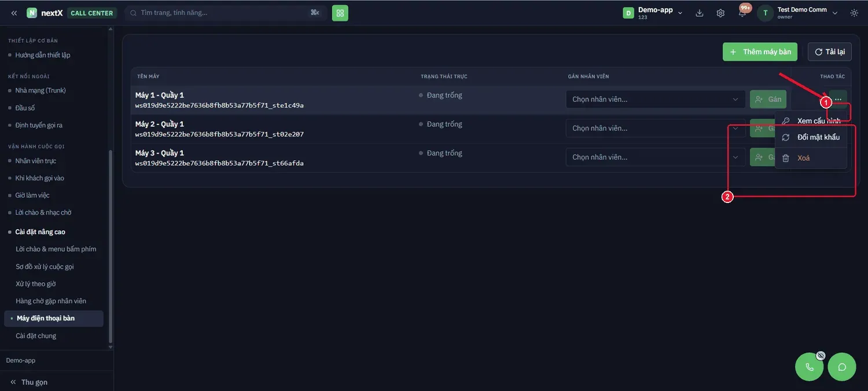Open notifications bell with 99+ badge
868x391 pixels.
(x=742, y=13)
